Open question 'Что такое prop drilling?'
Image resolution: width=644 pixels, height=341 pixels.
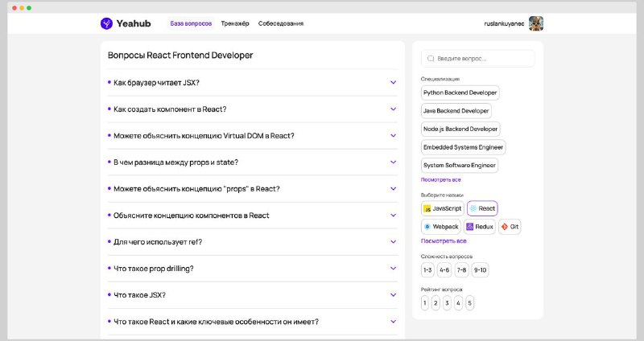[x=154, y=269]
